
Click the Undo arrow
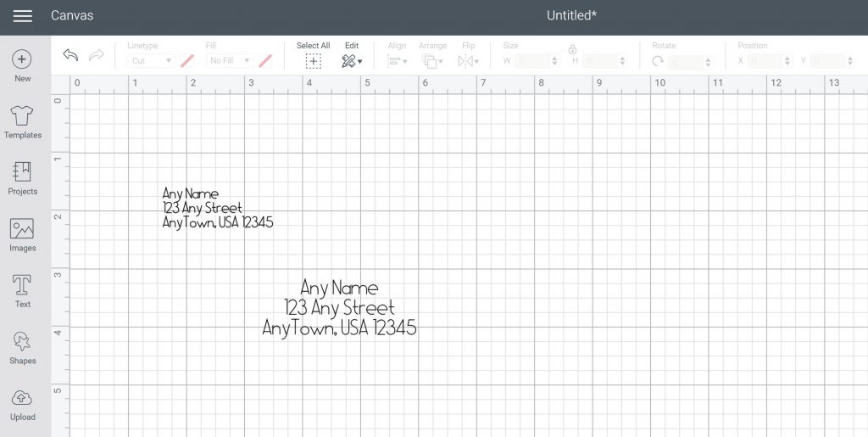point(71,56)
